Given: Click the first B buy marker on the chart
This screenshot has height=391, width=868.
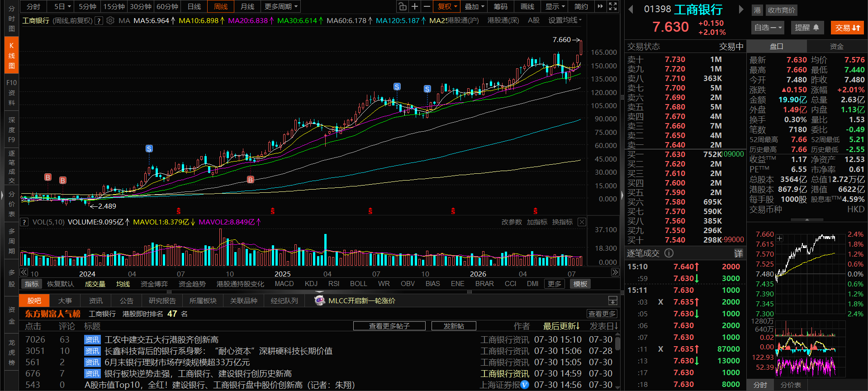Looking at the screenshot, I should [x=48, y=177].
